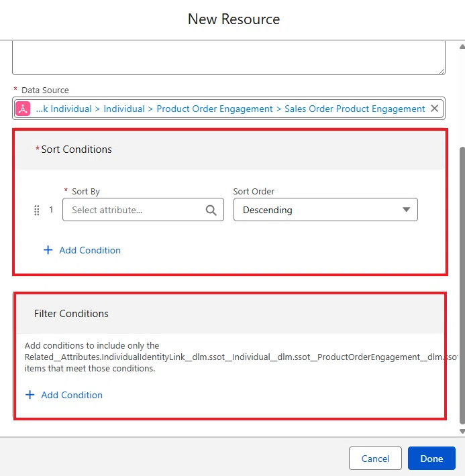Click inside the description text area

coord(229,58)
